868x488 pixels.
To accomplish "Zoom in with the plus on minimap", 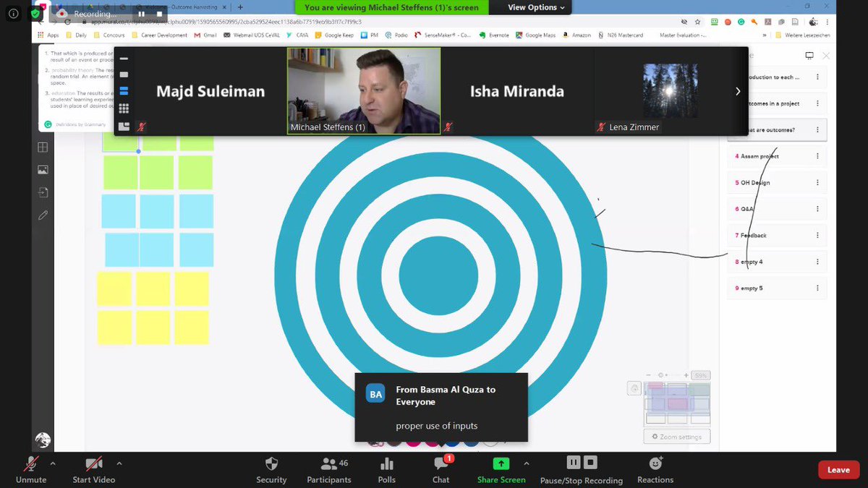I will [685, 375].
